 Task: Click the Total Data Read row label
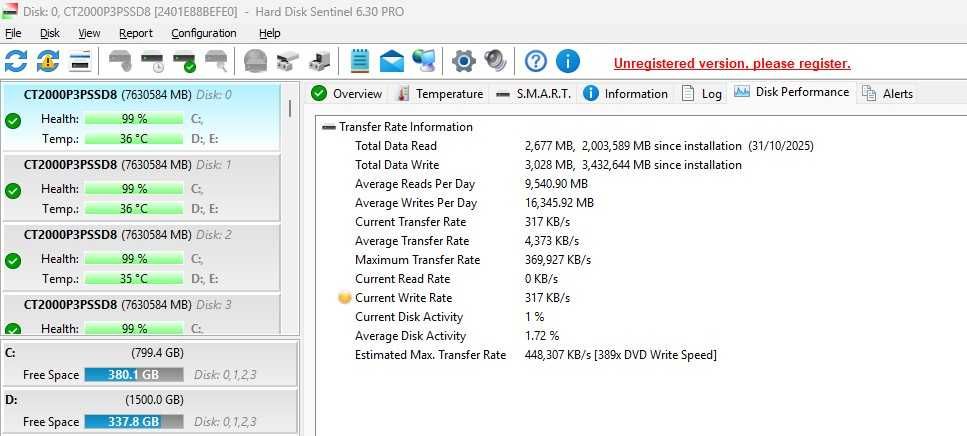tap(396, 146)
